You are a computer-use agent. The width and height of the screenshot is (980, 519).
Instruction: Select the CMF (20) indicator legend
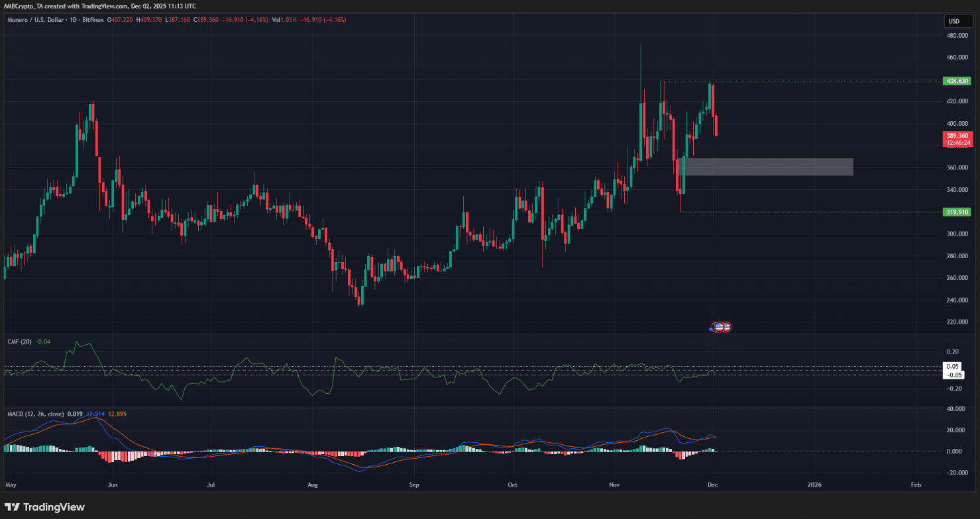pos(19,341)
